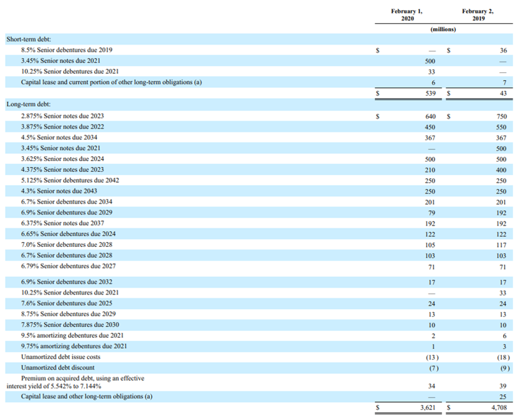Select "2.875% Senior notes due 2023" label
521x420 pixels.
(63, 116)
